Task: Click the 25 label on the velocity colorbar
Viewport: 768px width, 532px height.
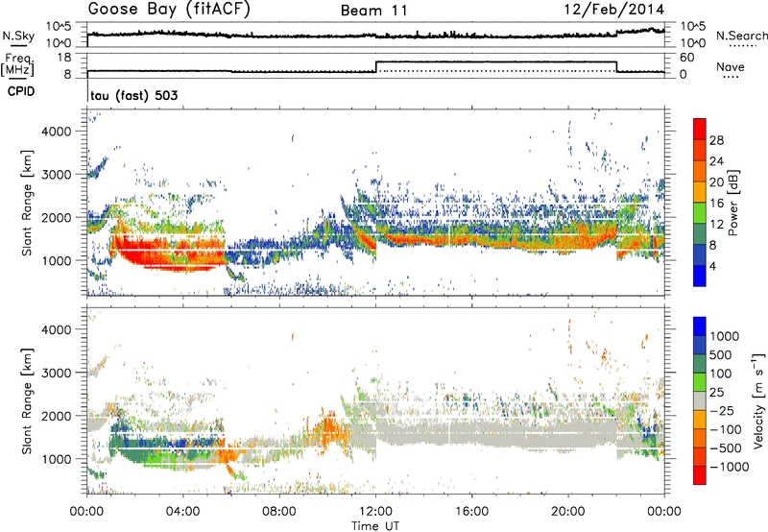Action: click(x=716, y=393)
